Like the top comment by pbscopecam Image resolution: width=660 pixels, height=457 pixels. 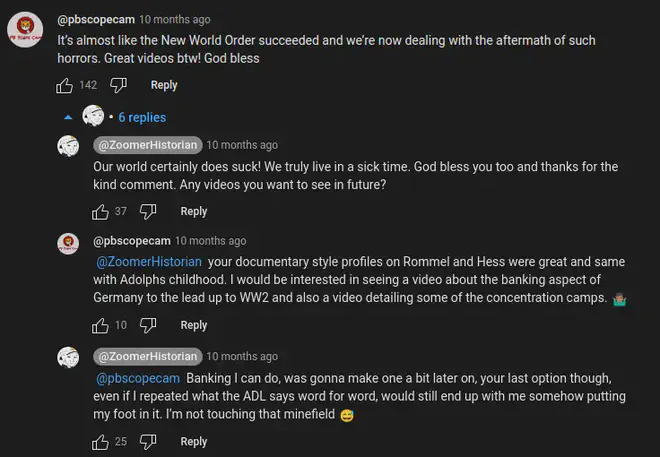coord(66,86)
